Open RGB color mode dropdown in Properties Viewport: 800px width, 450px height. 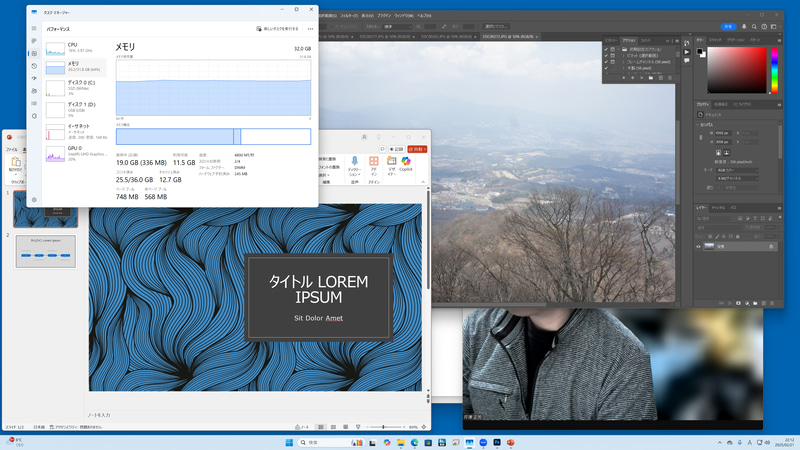coord(737,170)
